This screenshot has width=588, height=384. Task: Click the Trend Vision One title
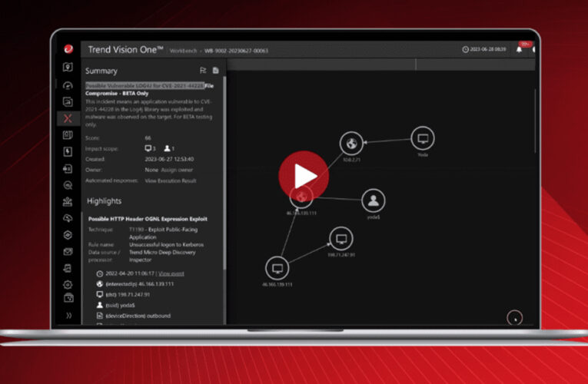click(x=125, y=49)
